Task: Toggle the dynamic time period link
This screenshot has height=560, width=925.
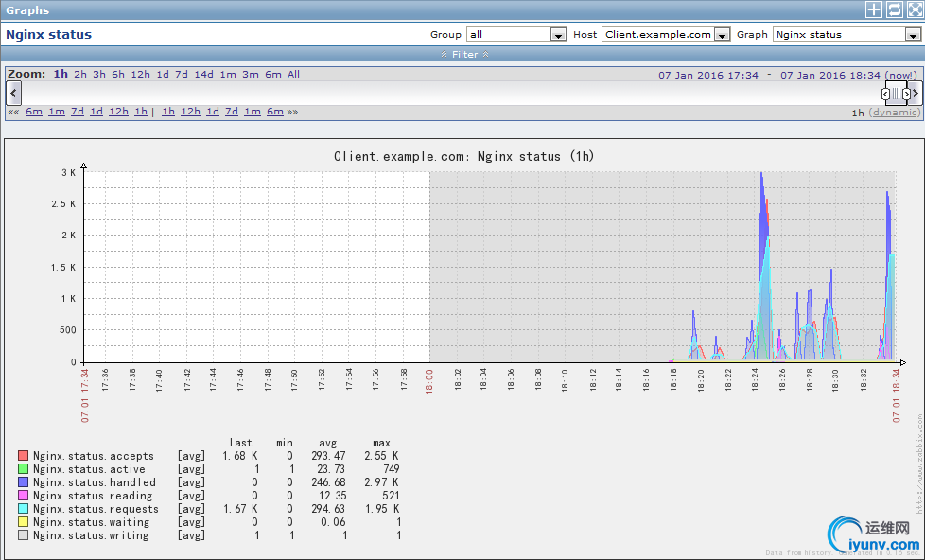Action: point(894,112)
